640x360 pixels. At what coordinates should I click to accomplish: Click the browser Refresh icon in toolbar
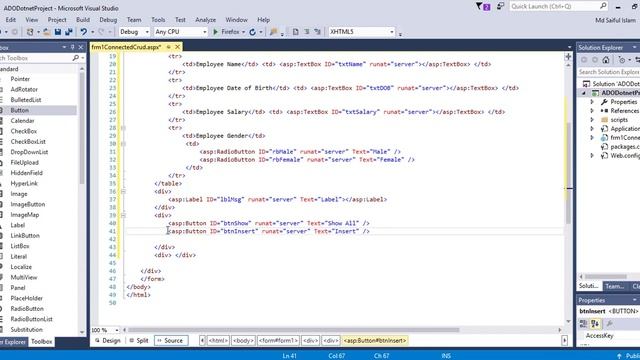252,32
